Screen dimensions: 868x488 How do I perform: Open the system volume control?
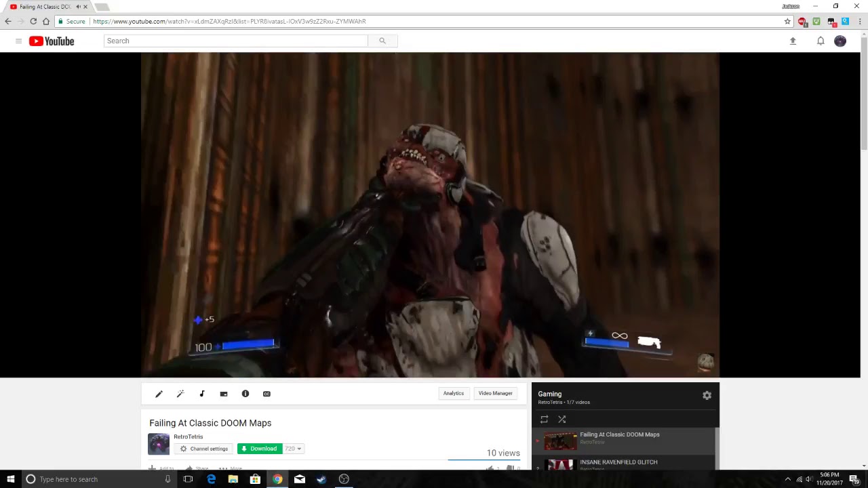coord(809,479)
